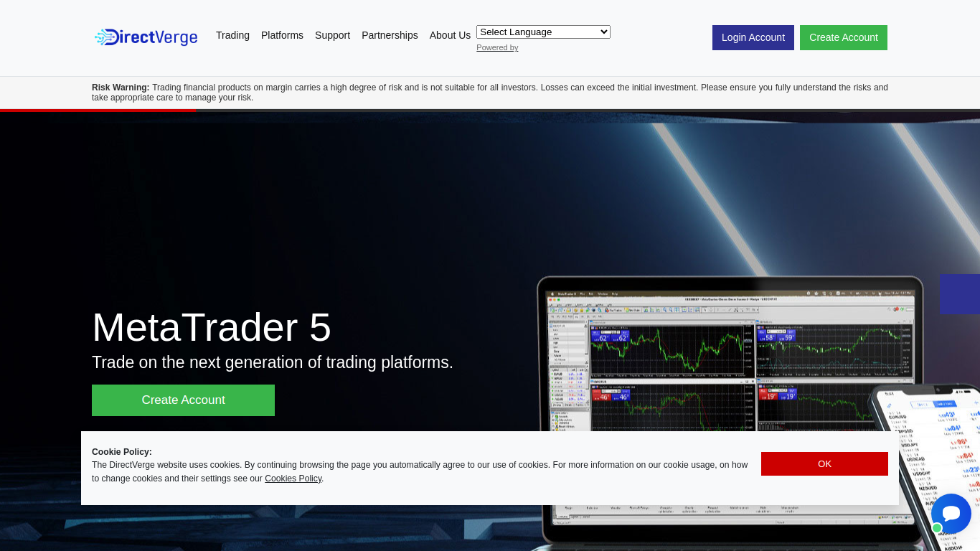The height and width of the screenshot is (551, 980).
Task: Click the hero Create Account button
Action: (183, 400)
